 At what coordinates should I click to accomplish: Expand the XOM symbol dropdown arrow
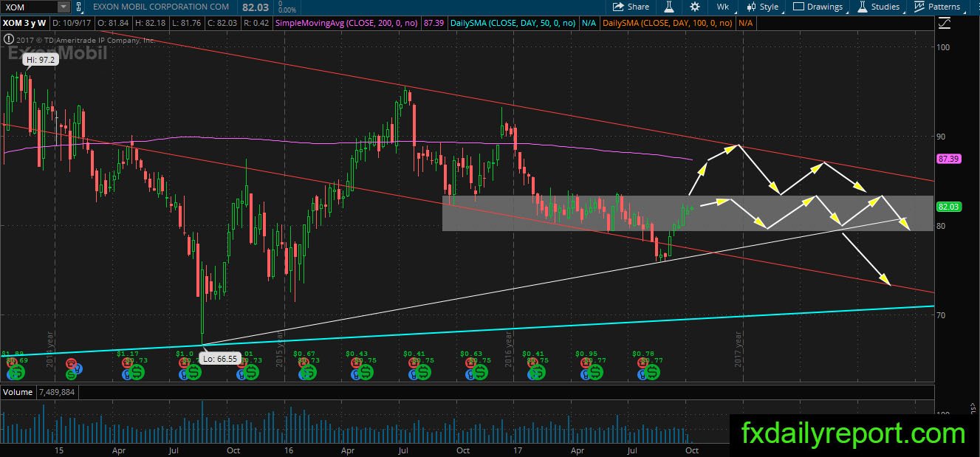pos(64,7)
